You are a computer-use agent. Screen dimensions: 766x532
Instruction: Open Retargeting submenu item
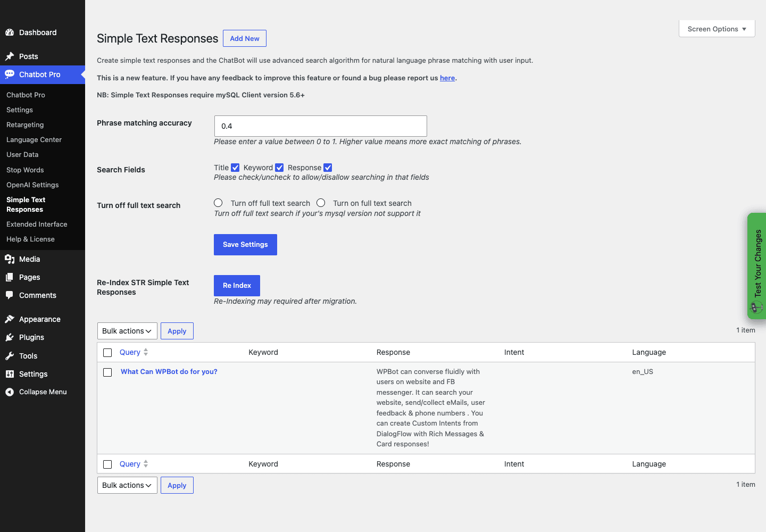click(25, 124)
